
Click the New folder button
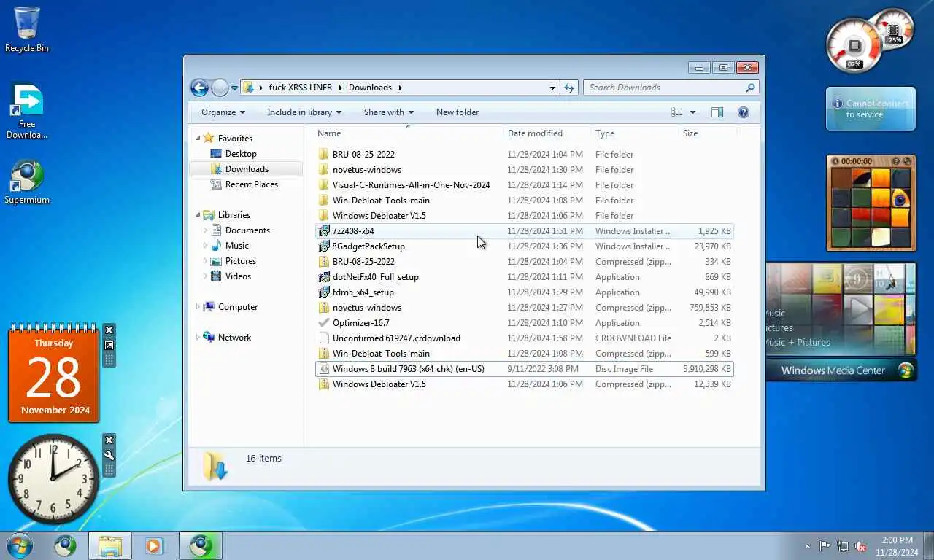pos(458,112)
